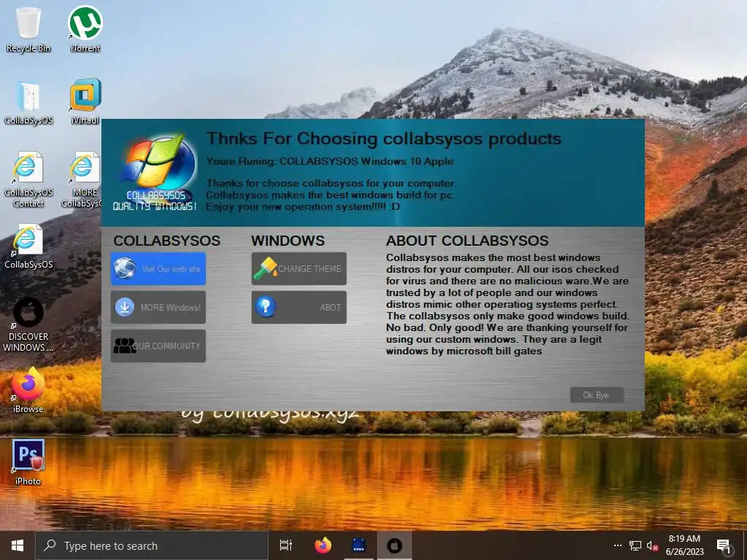Image resolution: width=747 pixels, height=560 pixels.
Task: Click the 'Youre Runing: COLLABSYSOS Windows 10 Apple' text
Action: pos(330,161)
